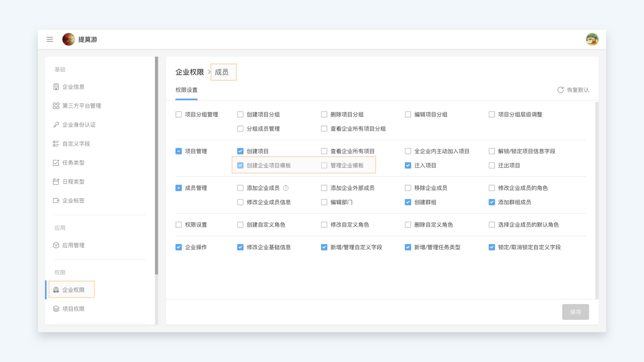
Task: Enable the 创建自定义角色 checkbox
Action: pos(240,225)
